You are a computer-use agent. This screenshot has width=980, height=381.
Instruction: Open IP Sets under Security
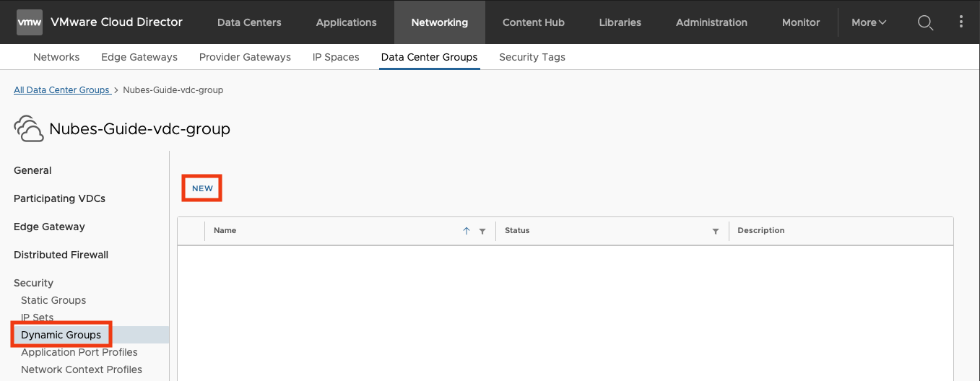click(38, 317)
